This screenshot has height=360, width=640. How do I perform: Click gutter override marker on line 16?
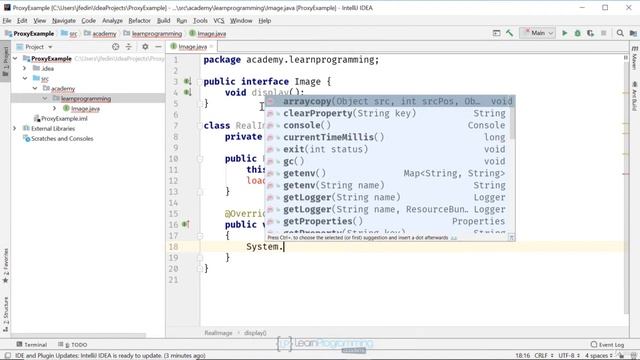click(x=186, y=224)
